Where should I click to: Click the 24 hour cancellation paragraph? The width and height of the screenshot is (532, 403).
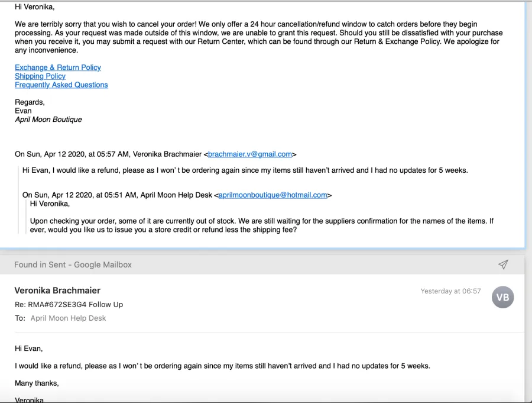258,37
